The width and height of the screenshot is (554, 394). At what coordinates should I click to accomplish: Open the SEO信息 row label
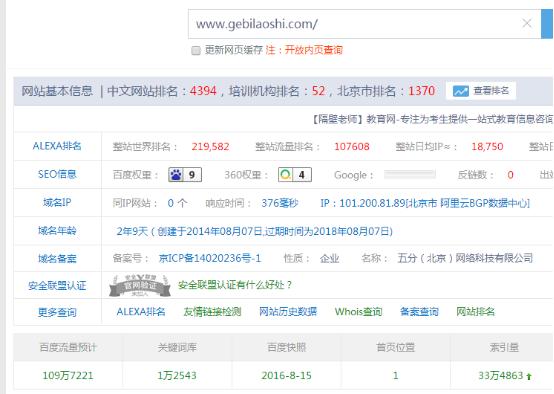[x=57, y=174]
